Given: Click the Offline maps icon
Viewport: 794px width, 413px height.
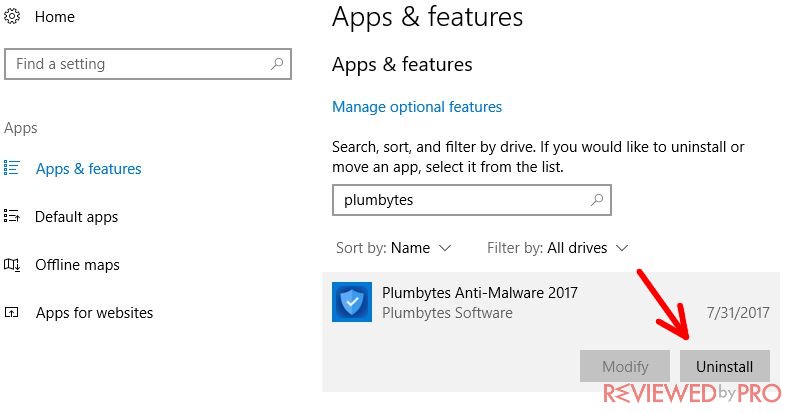Looking at the screenshot, I should coord(12,264).
